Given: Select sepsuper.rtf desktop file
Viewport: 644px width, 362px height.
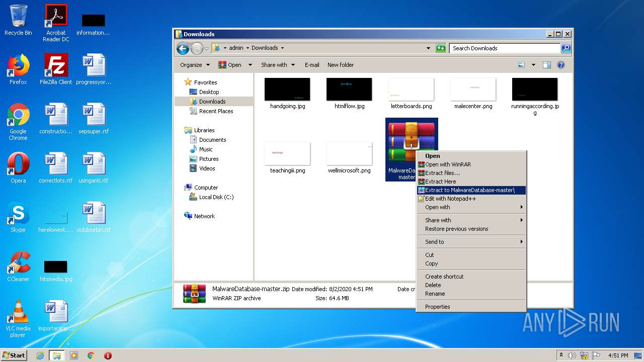Looking at the screenshot, I should [x=94, y=119].
